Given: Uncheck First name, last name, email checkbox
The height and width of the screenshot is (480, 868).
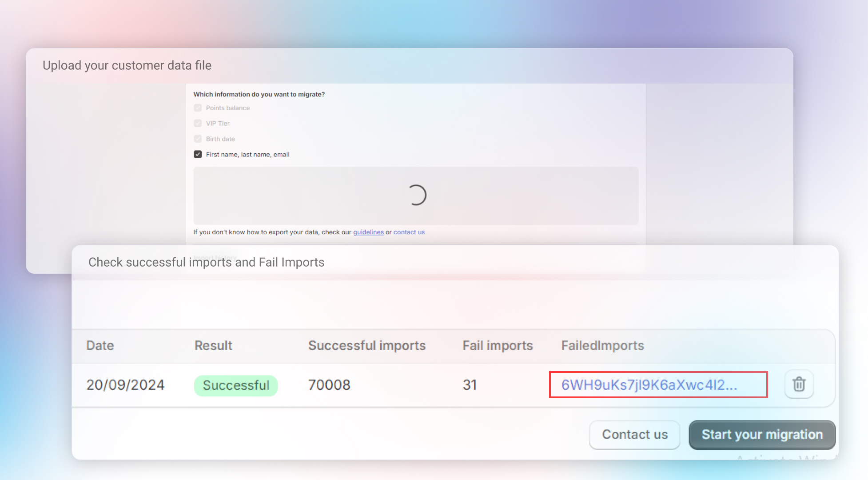Looking at the screenshot, I should click(198, 155).
